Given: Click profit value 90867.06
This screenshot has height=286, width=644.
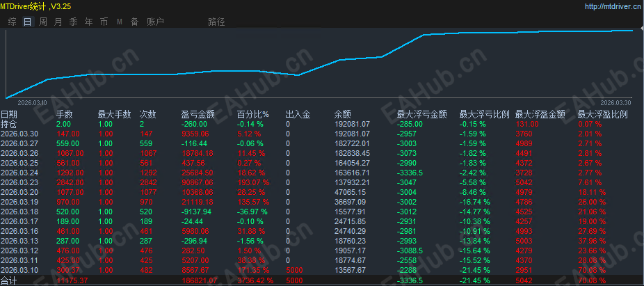Looking at the screenshot, I should pos(197,182).
